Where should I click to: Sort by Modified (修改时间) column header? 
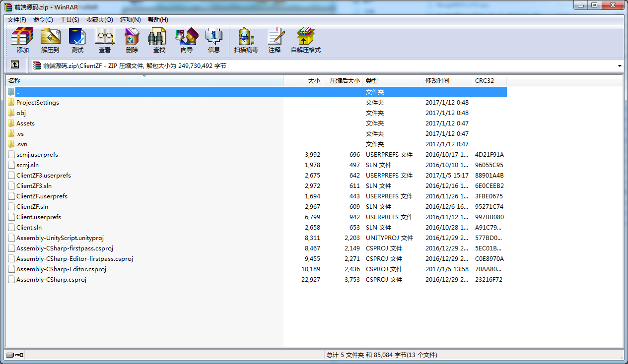pos(447,80)
